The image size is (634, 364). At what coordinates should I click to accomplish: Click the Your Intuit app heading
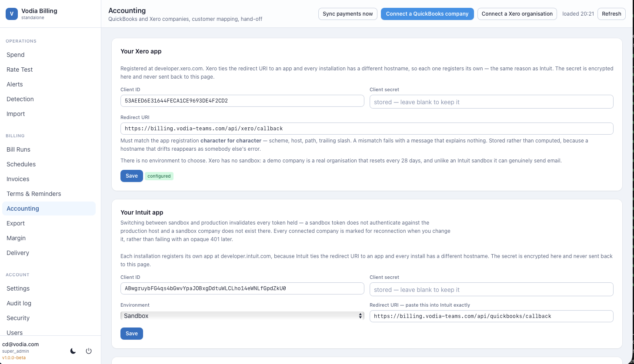pyautogui.click(x=142, y=212)
